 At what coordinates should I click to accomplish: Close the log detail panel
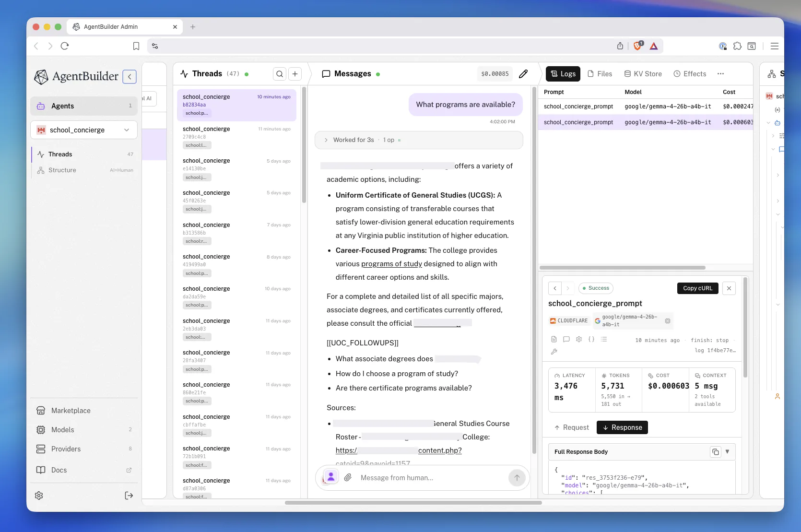[729, 288]
